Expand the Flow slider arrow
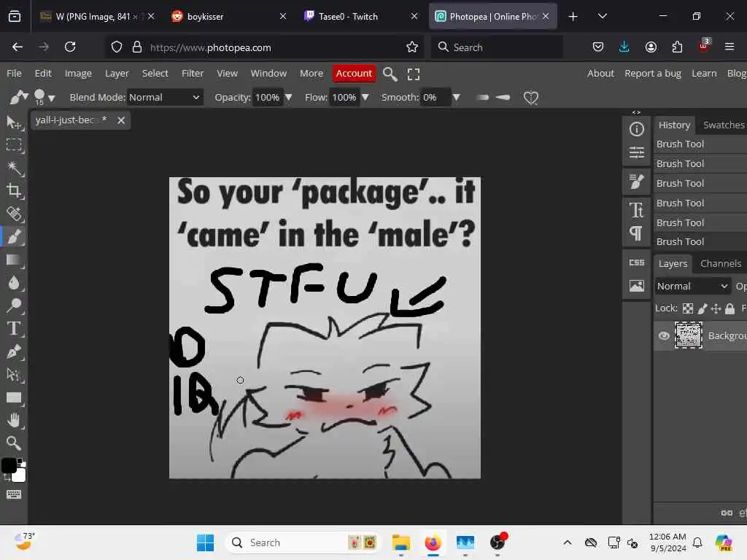Screen dimensions: 747x560 [x=365, y=97]
